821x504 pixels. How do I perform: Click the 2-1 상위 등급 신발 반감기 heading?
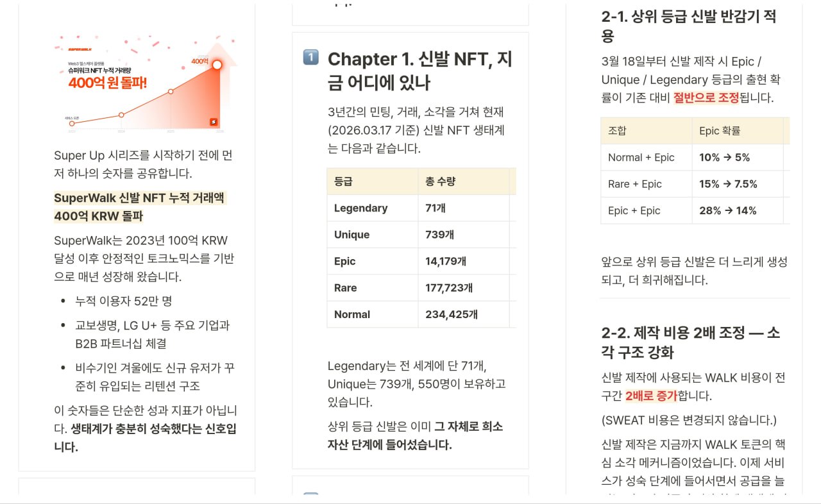(688, 26)
